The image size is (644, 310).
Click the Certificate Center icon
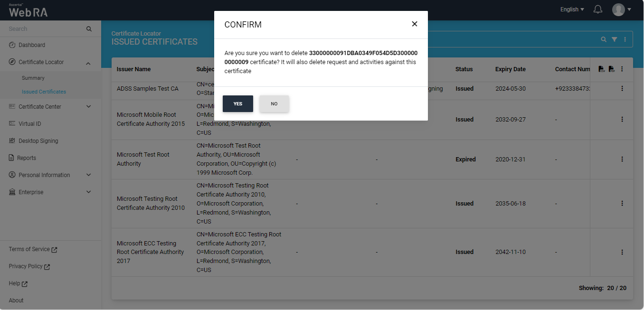click(12, 107)
